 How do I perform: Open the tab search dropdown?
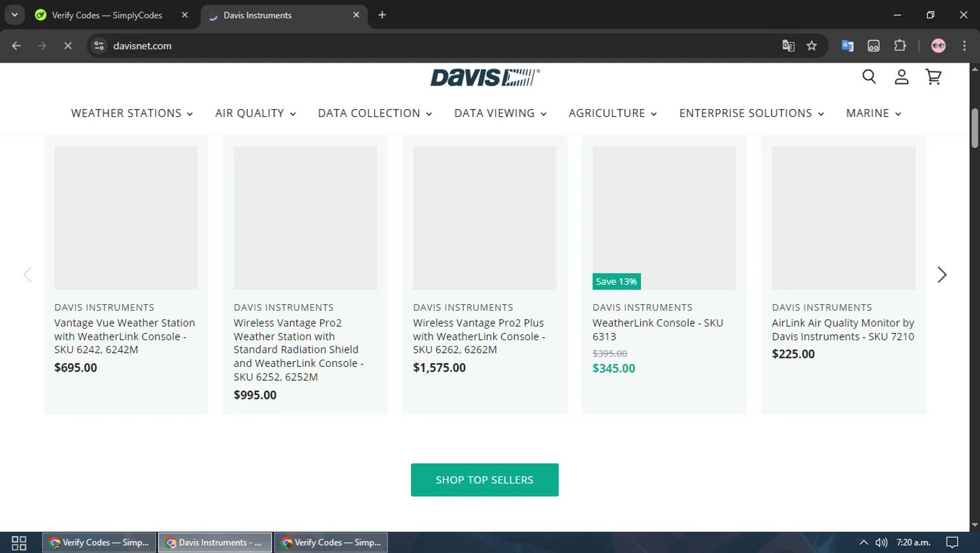(x=14, y=15)
